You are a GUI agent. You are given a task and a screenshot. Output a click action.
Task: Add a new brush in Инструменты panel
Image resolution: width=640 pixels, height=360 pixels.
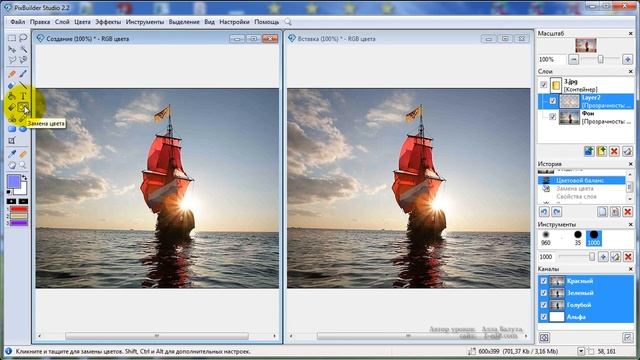coord(603,257)
